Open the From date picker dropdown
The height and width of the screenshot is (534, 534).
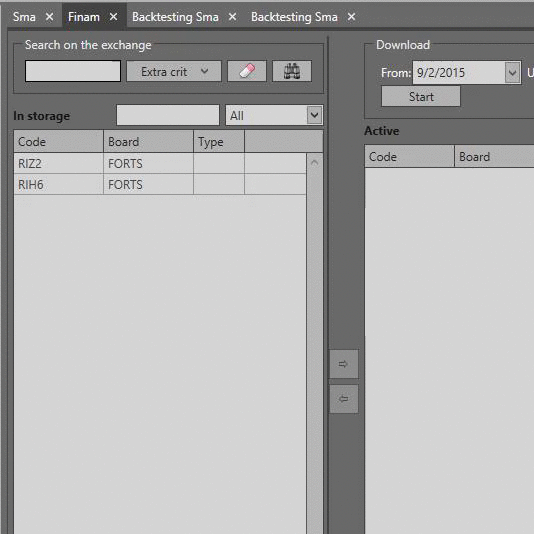click(512, 73)
